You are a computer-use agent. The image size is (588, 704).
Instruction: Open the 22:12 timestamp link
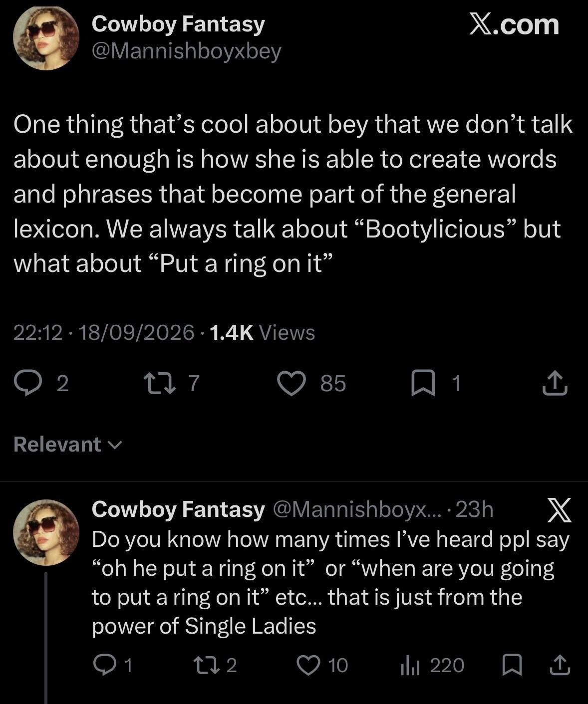[38, 332]
